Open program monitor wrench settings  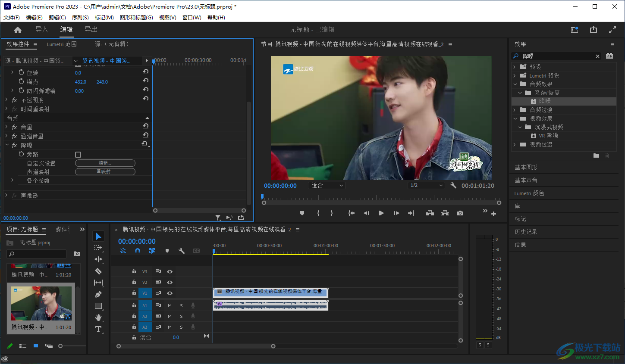coord(453,185)
